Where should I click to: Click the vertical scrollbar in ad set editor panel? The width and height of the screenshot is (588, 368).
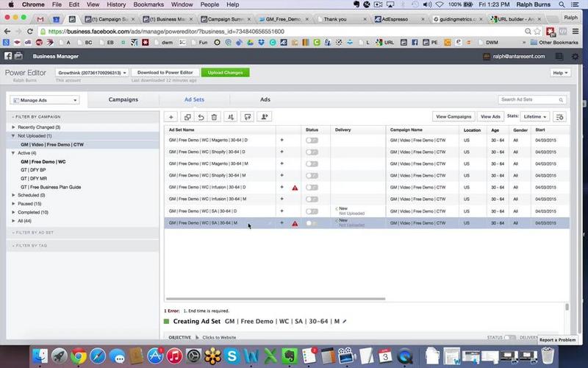(x=567, y=307)
